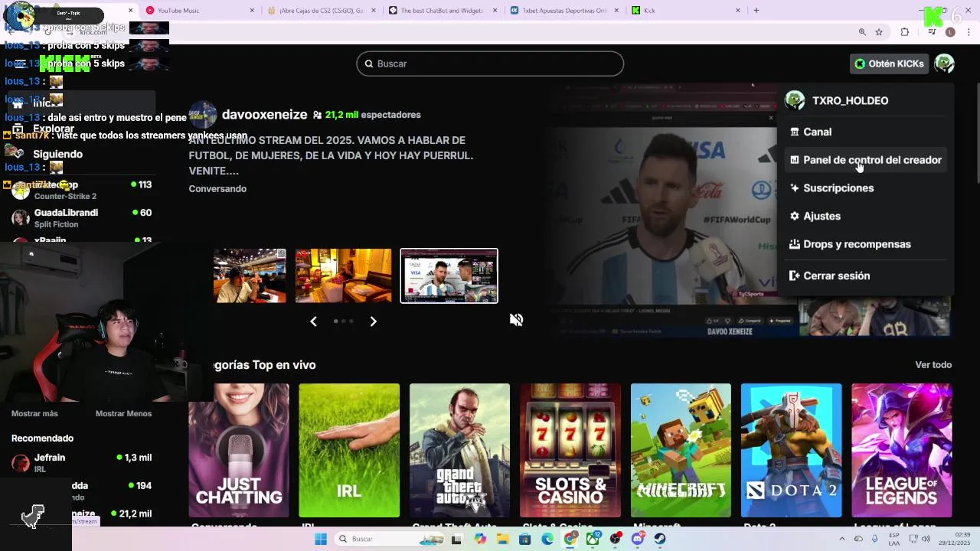Click Ver todo for top categories
The width and height of the screenshot is (980, 551).
point(933,365)
